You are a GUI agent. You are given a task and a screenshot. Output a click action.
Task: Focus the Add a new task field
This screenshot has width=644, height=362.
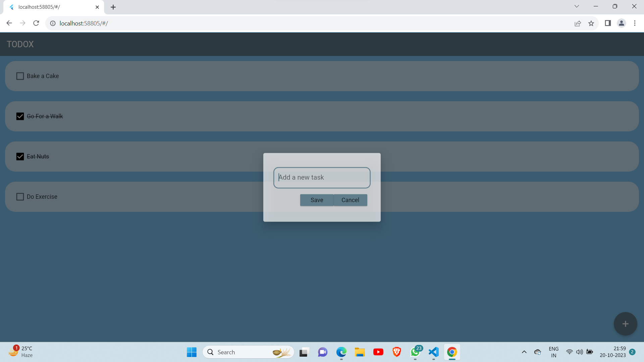pyautogui.click(x=321, y=177)
